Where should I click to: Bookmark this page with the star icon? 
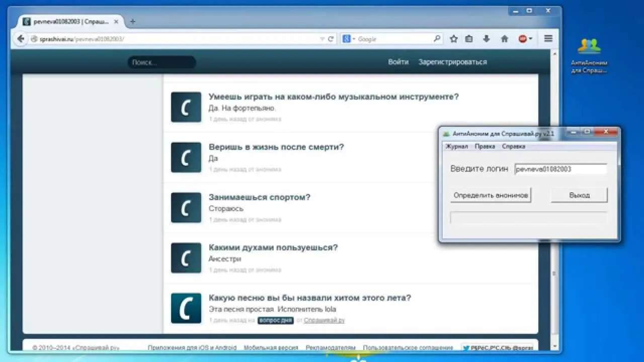tap(453, 39)
